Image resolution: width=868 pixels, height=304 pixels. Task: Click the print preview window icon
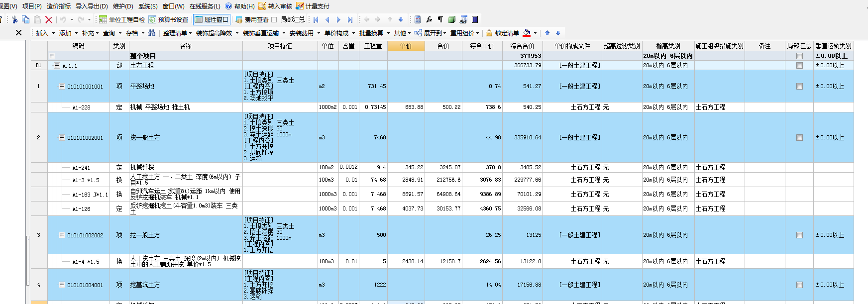pyautogui.click(x=463, y=19)
